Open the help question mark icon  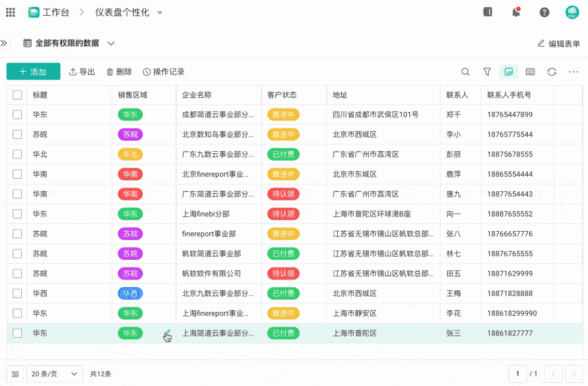point(544,11)
